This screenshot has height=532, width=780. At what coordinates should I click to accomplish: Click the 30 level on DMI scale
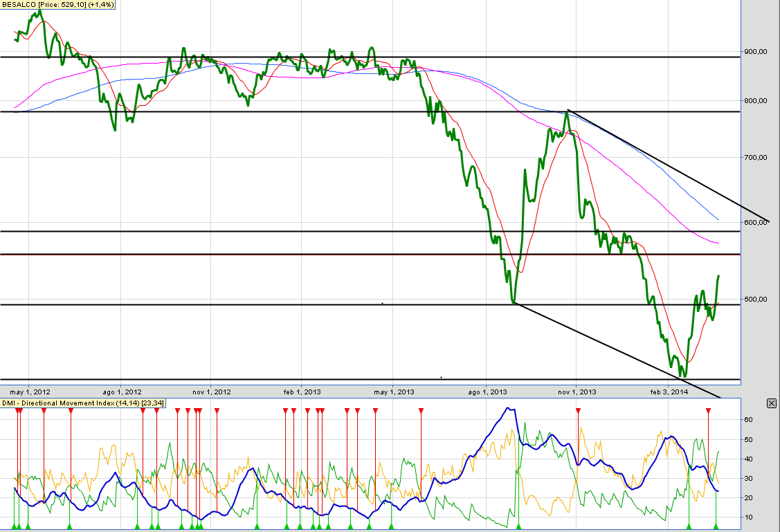pyautogui.click(x=748, y=478)
